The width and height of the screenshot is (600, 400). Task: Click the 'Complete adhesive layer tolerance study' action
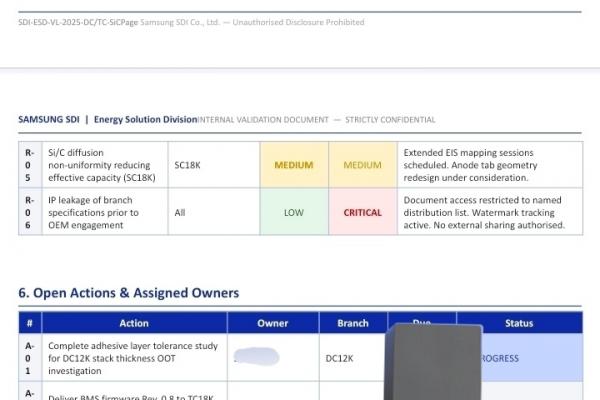tap(133, 358)
